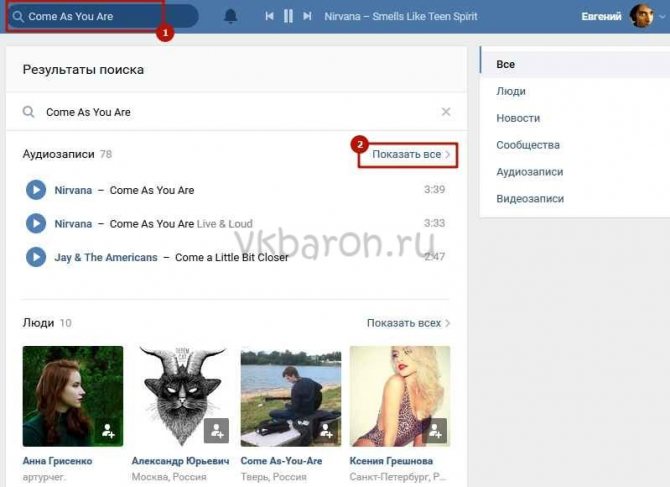Screen dimensions: 670x487
Task: Open Александр Юрьевич name link
Action: point(180,461)
